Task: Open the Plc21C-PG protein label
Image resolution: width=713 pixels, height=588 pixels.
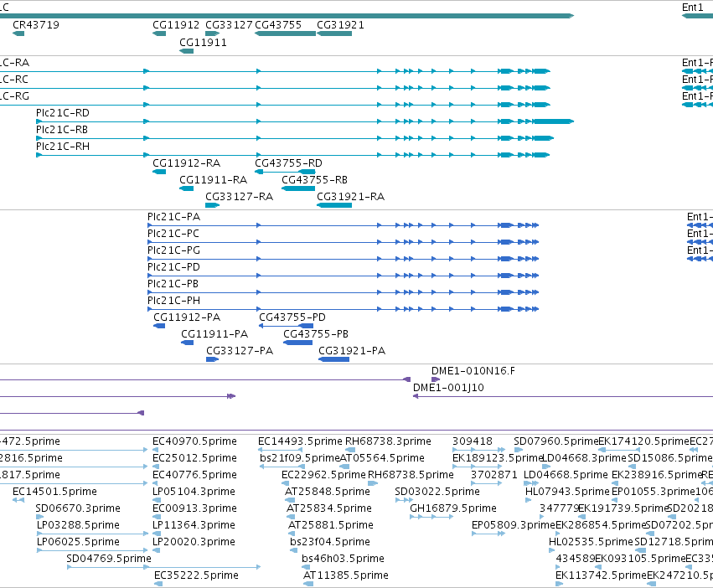Action: click(x=173, y=250)
